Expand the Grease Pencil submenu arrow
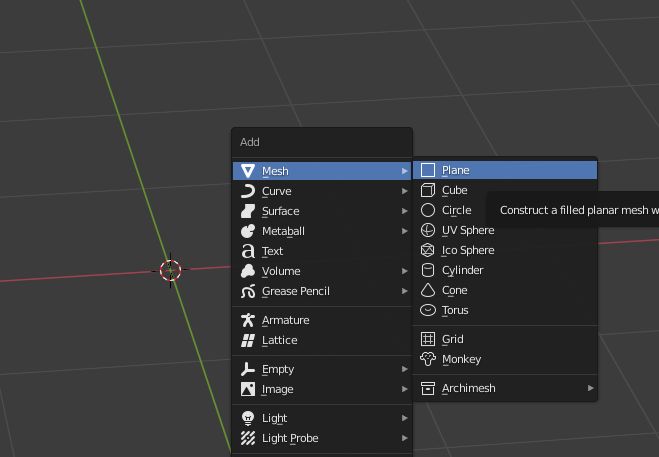 [404, 291]
